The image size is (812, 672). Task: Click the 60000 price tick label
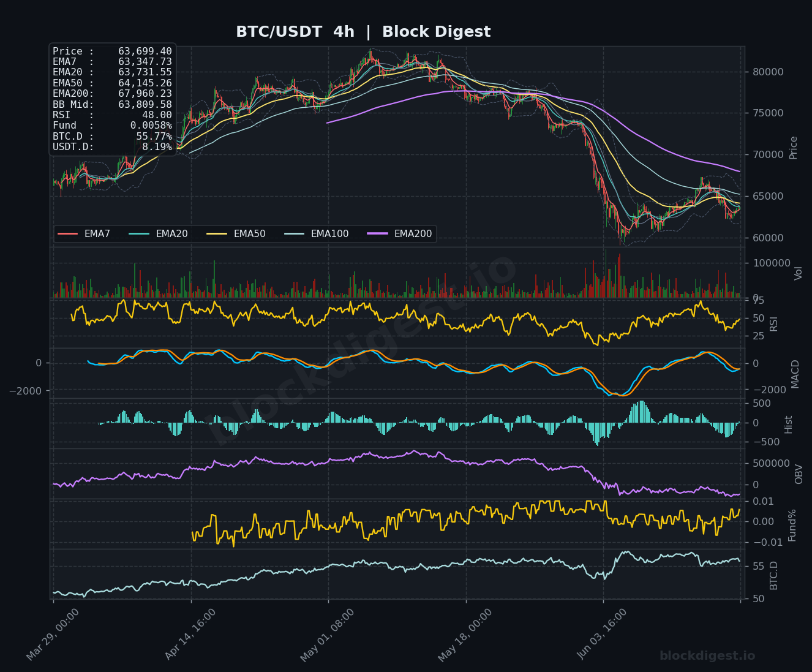(768, 238)
